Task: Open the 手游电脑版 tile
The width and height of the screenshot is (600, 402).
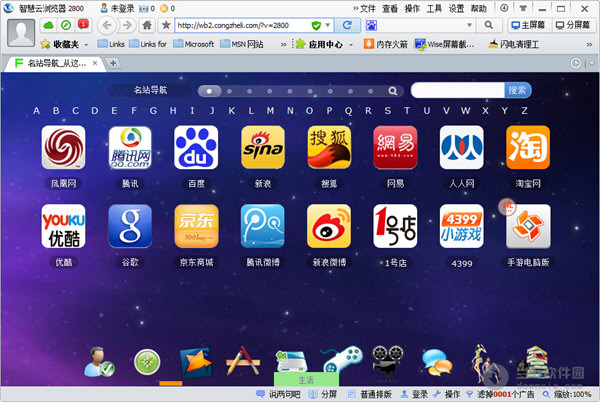Action: (x=528, y=226)
